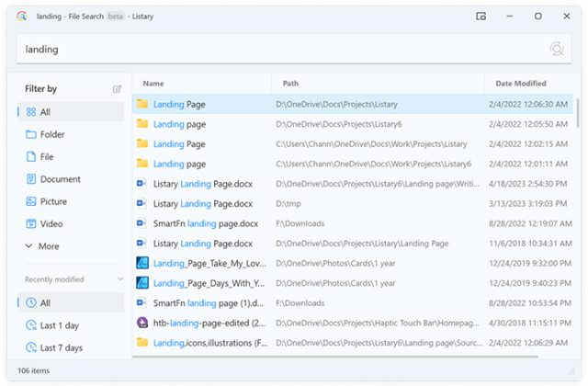Expand the More filter options
The width and height of the screenshot is (588, 386).
(49, 246)
